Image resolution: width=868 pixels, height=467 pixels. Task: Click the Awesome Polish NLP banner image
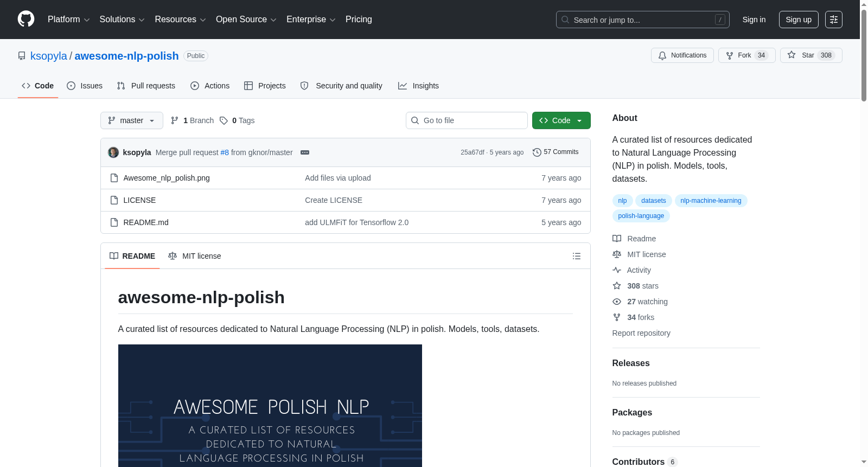(270, 406)
